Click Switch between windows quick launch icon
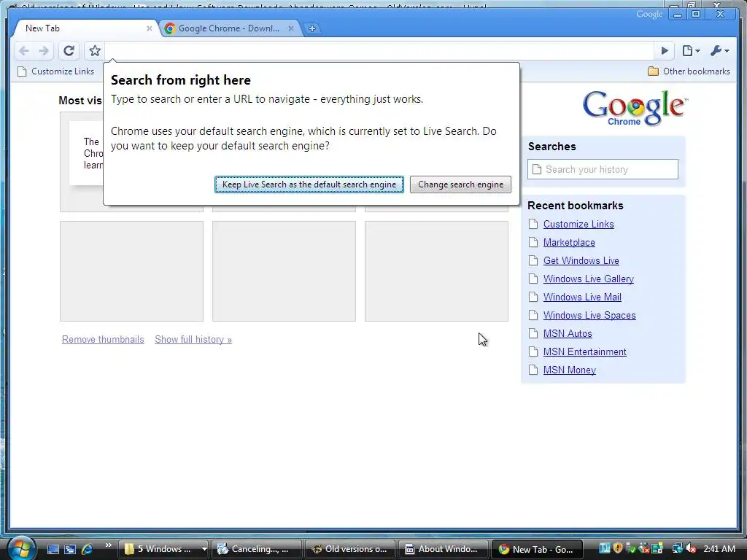Image resolution: width=747 pixels, height=560 pixels. 70,549
